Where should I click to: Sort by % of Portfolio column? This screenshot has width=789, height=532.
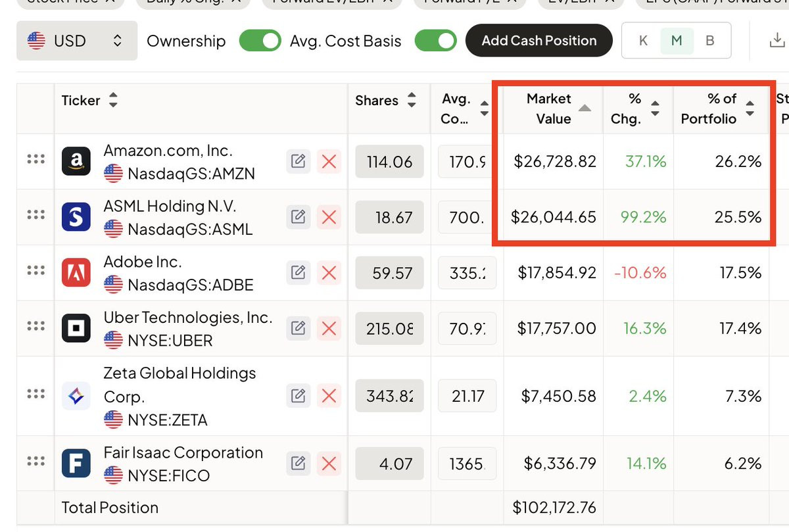[750, 109]
